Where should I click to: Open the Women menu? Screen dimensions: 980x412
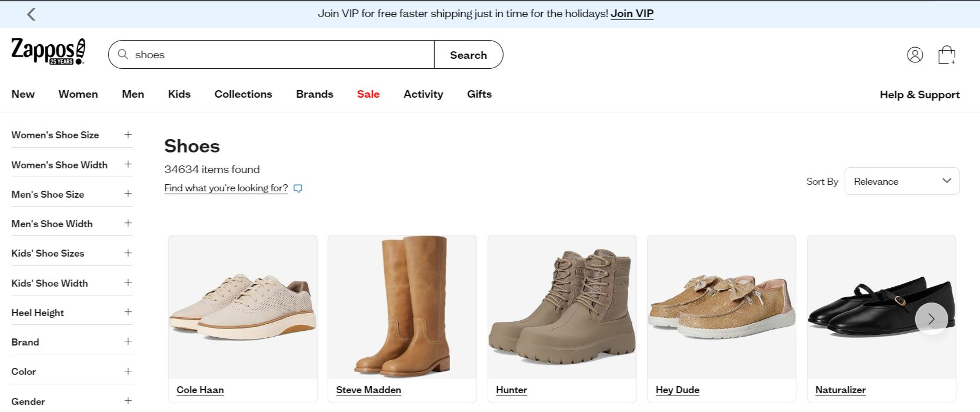pyautogui.click(x=78, y=94)
